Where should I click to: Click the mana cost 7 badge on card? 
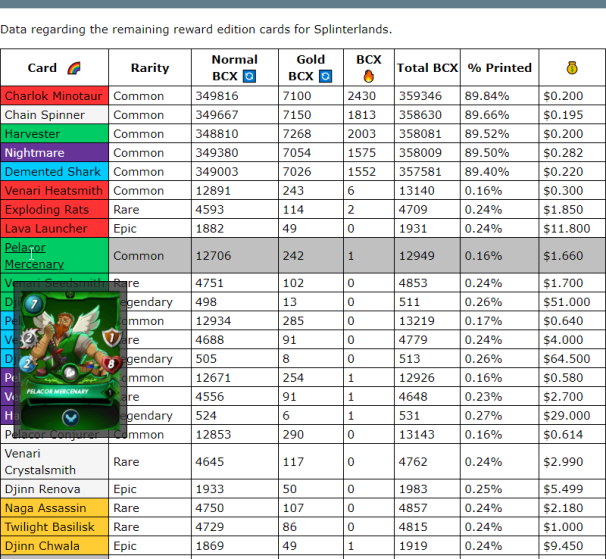[34, 304]
